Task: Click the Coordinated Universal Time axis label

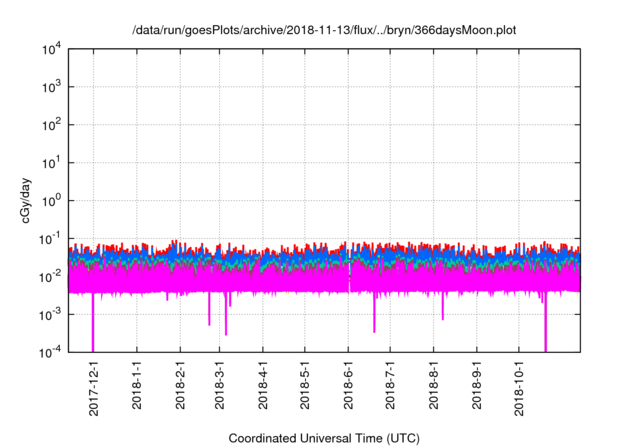Action: coord(323,438)
